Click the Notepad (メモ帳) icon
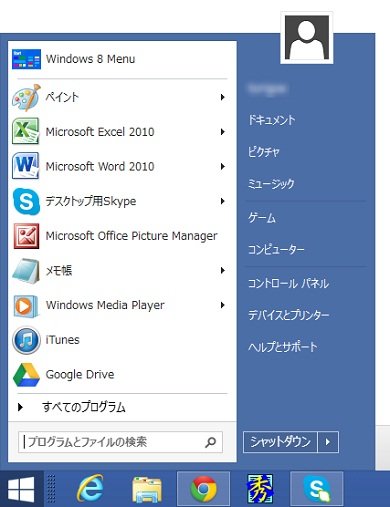The width and height of the screenshot is (390, 507). (26, 271)
